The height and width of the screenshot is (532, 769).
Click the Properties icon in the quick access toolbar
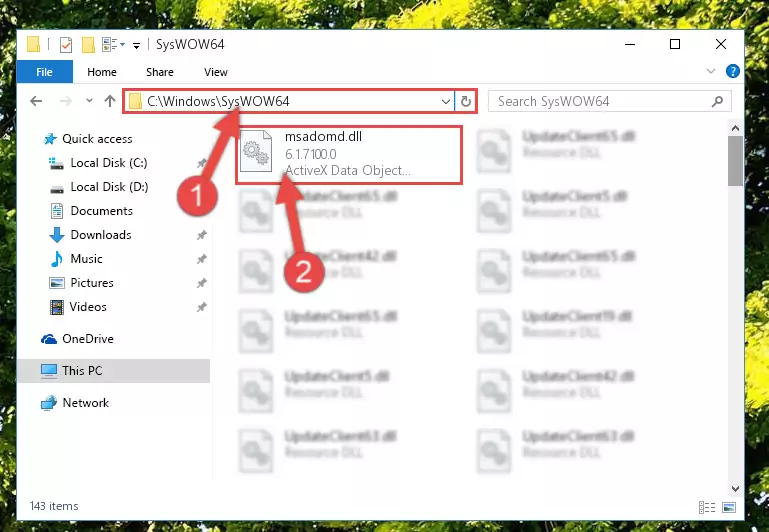coord(66,45)
